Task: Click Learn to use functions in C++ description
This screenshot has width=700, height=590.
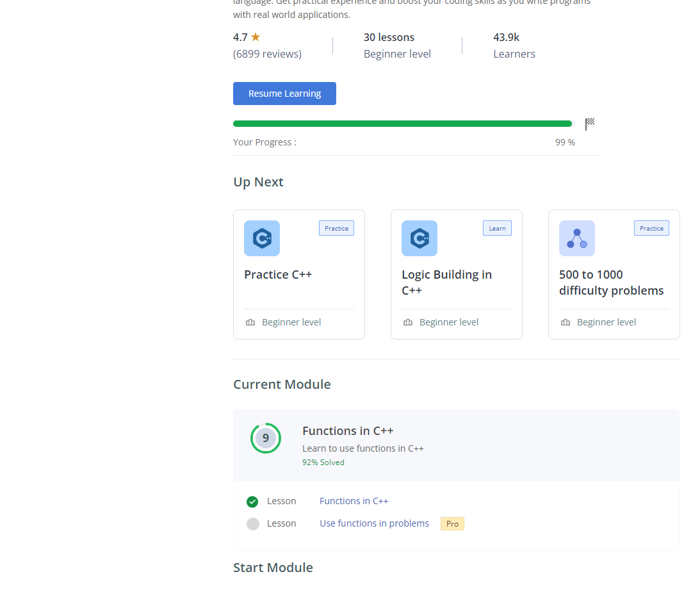Action: pos(363,448)
